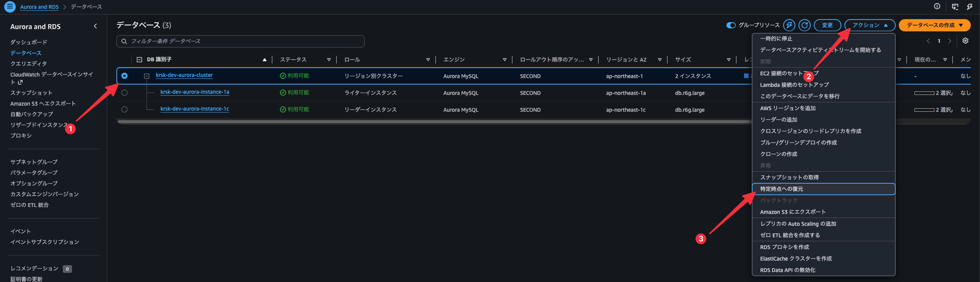Click the activity bar in the instance-1c row

tap(924, 110)
